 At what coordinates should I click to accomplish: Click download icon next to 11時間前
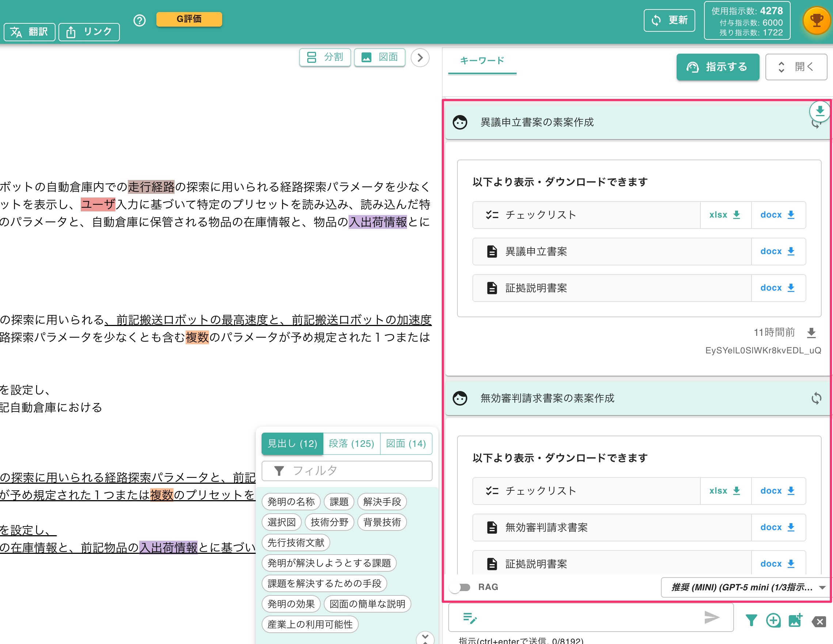(811, 333)
